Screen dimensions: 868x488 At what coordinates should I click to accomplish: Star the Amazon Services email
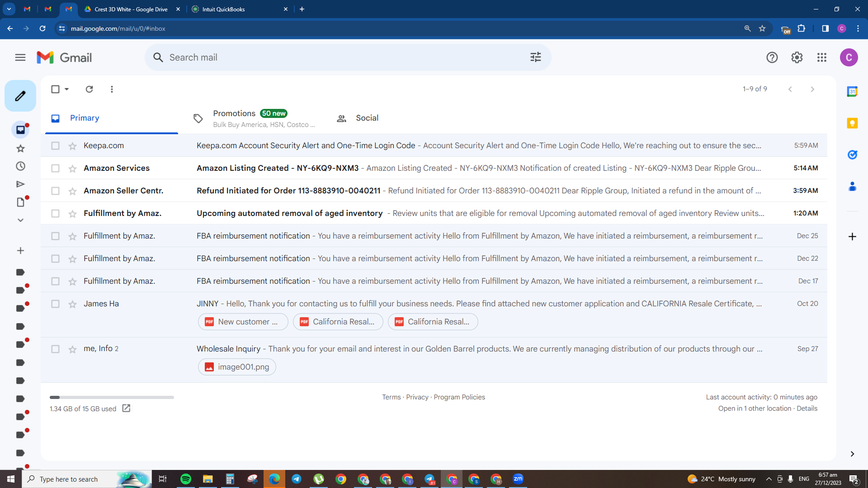click(x=72, y=168)
